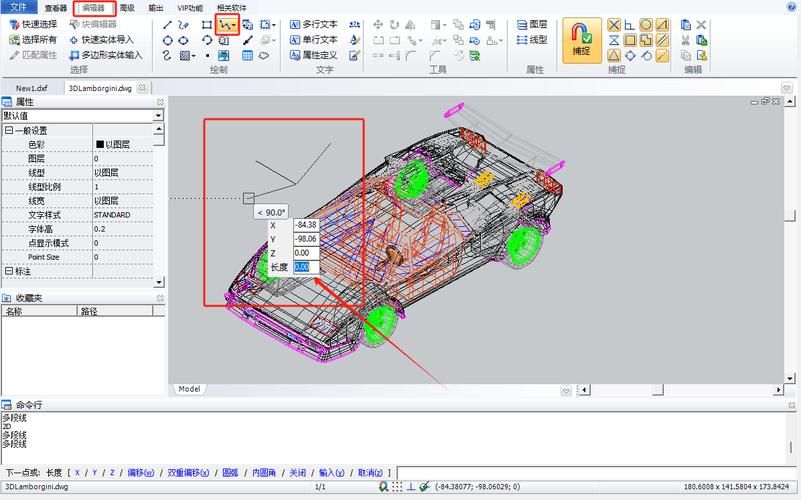Click the vertical scrollbar thumb of the drawing canvas

pyautogui.click(x=790, y=216)
